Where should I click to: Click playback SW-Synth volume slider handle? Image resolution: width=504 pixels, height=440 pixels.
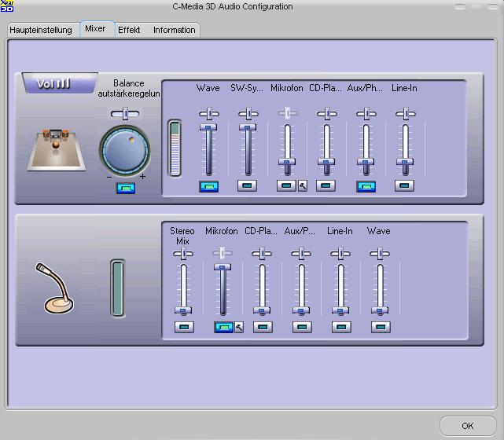[x=248, y=127]
